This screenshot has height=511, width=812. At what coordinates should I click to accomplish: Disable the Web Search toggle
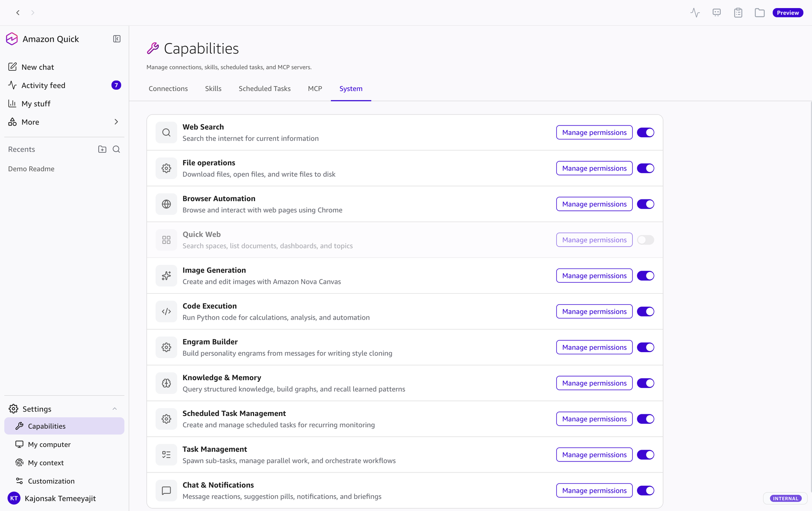(646, 132)
